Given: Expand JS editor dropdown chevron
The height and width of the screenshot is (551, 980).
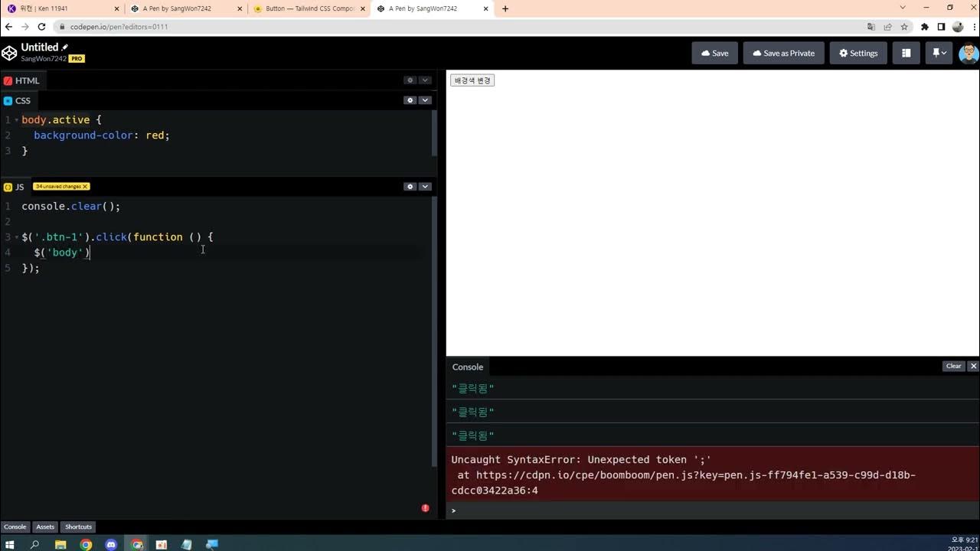Looking at the screenshot, I should click(425, 187).
